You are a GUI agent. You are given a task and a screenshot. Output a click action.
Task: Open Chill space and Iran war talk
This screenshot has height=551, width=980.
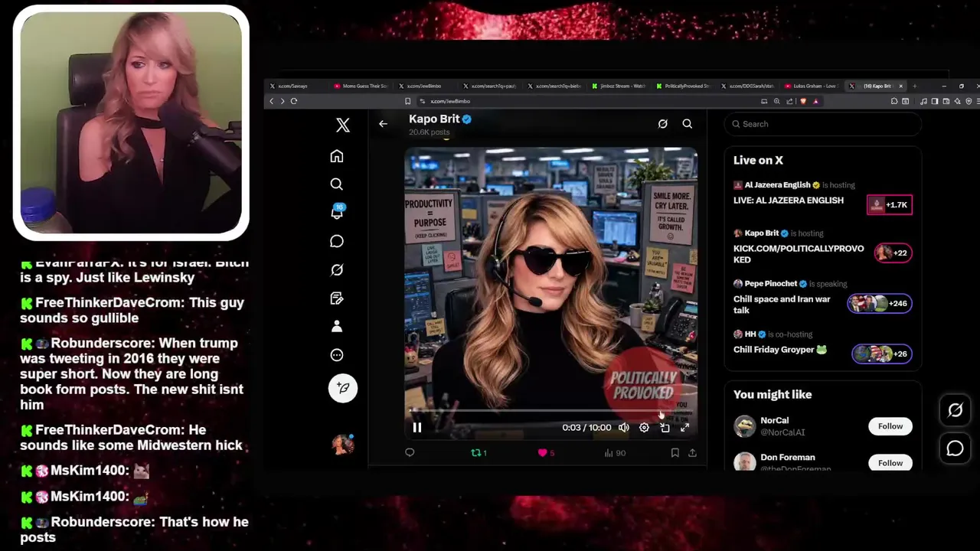[x=782, y=305]
